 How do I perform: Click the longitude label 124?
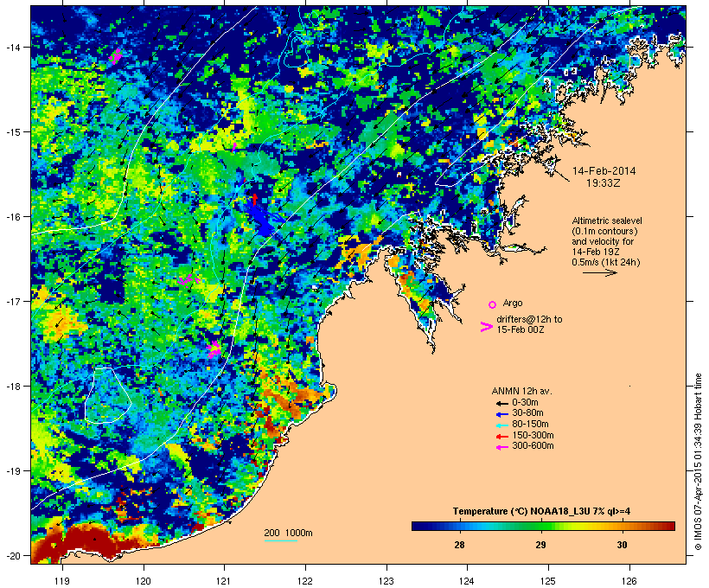[467, 581]
